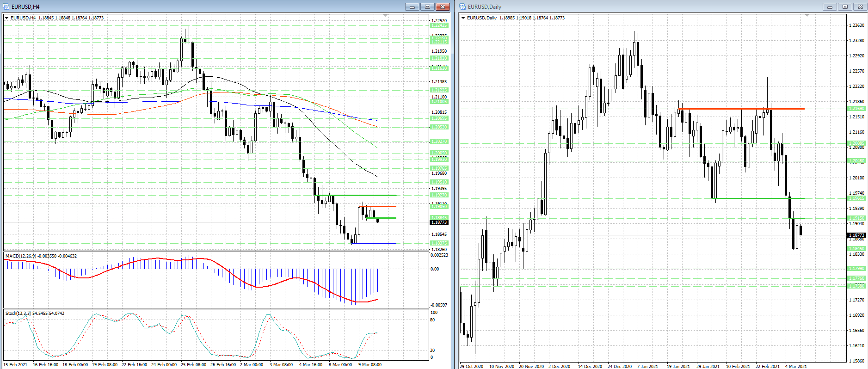The image size is (868, 369).
Task: Close the EURUSD,H4 chart window
Action: click(x=443, y=6)
